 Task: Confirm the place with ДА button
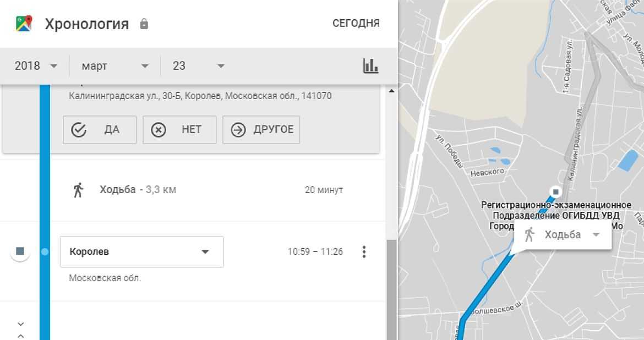(x=100, y=130)
